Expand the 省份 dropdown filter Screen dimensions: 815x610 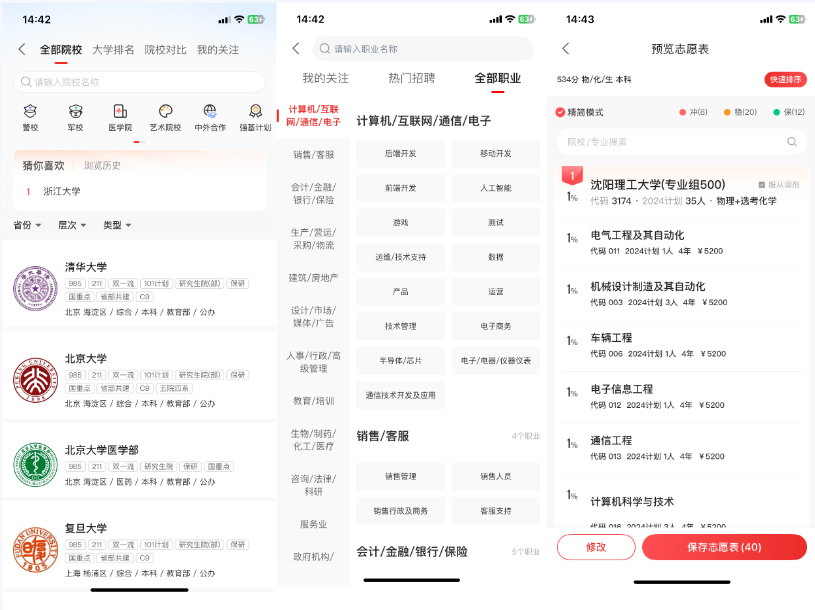coord(27,225)
